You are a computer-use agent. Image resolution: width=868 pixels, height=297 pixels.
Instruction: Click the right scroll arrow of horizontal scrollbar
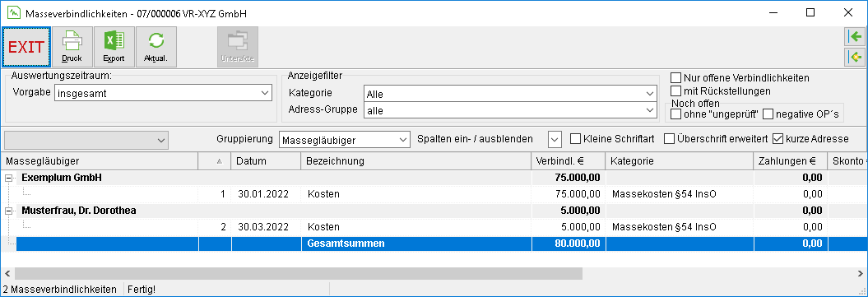pyautogui.click(x=861, y=273)
